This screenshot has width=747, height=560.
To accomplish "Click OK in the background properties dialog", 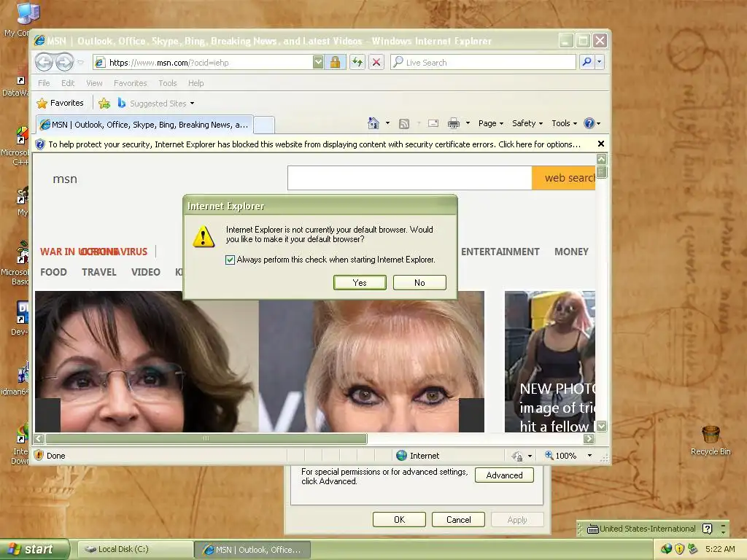I will pos(399,519).
